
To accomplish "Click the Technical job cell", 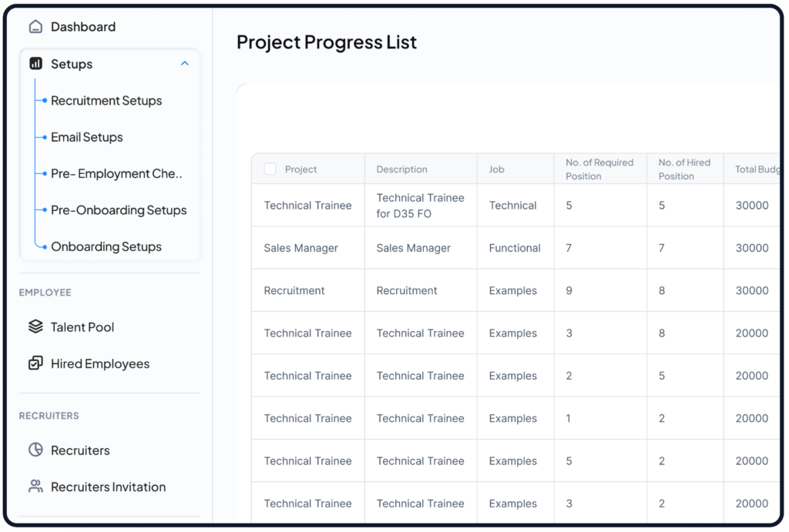I will [512, 206].
